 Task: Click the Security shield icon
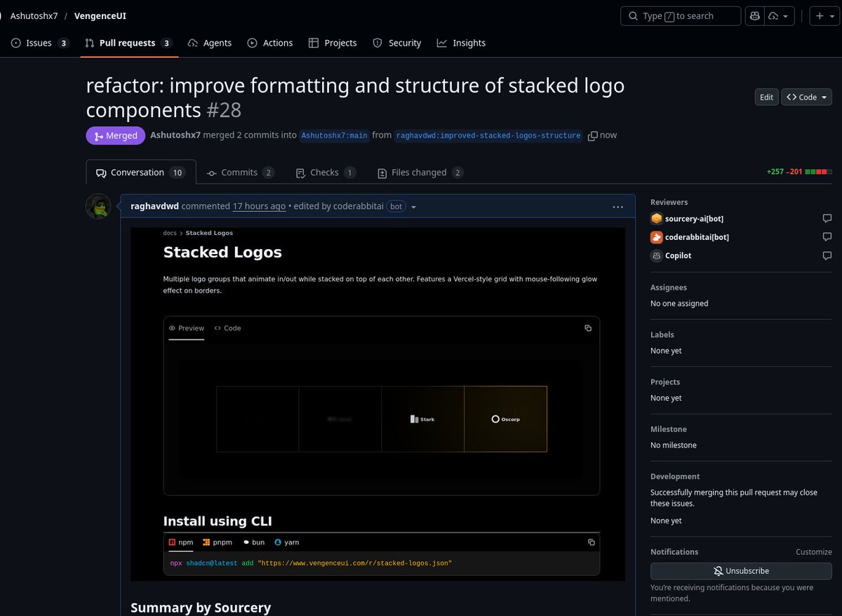point(377,43)
